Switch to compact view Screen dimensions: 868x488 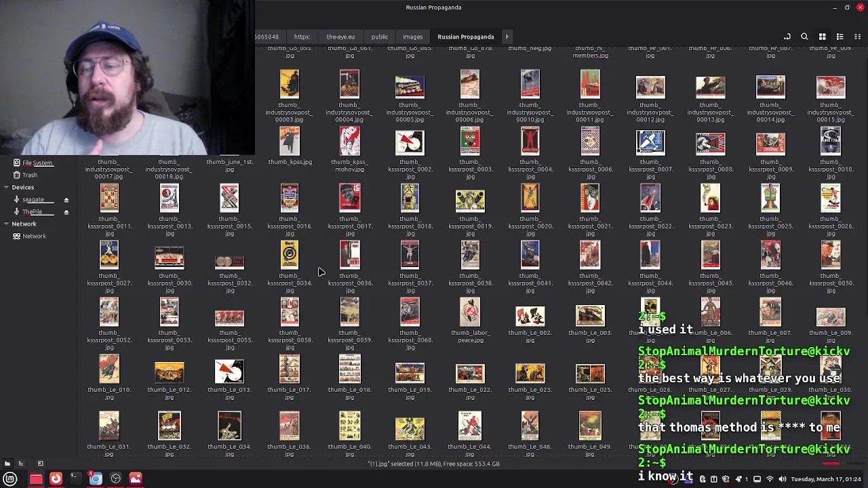tap(857, 37)
